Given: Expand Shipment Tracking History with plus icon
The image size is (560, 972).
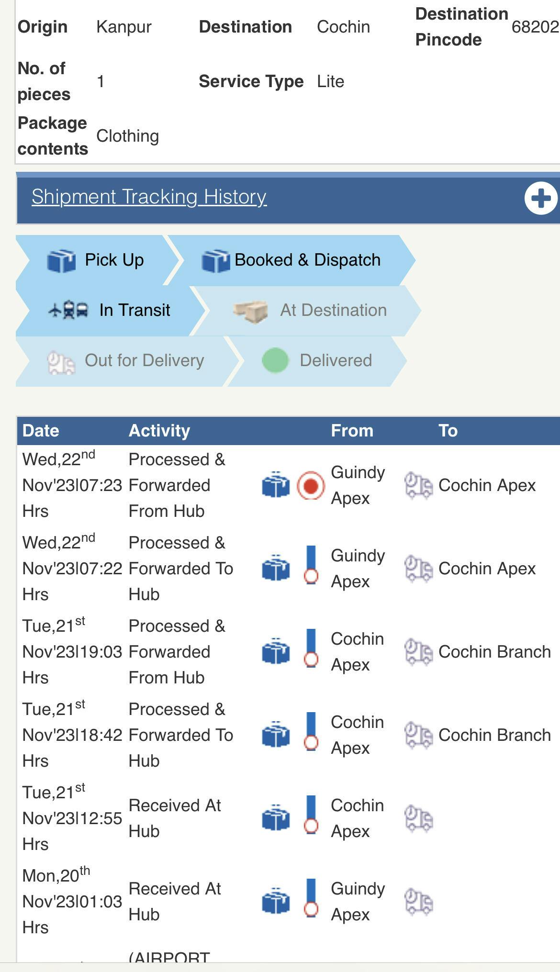Looking at the screenshot, I should pyautogui.click(x=540, y=198).
